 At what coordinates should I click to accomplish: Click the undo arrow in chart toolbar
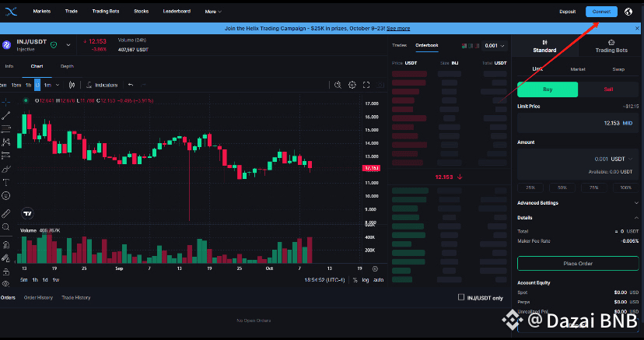pyautogui.click(x=131, y=85)
